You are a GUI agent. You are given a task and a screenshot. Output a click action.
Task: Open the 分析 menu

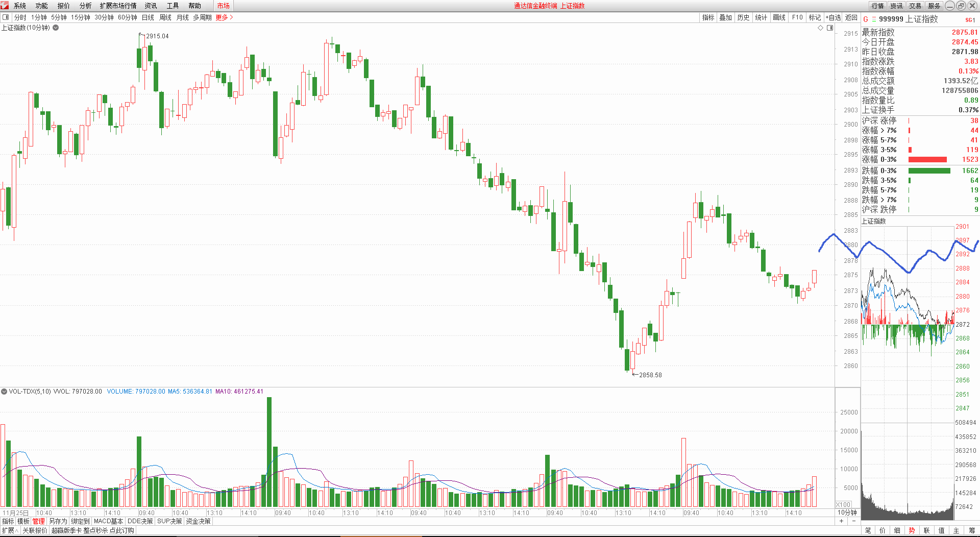pyautogui.click(x=85, y=6)
